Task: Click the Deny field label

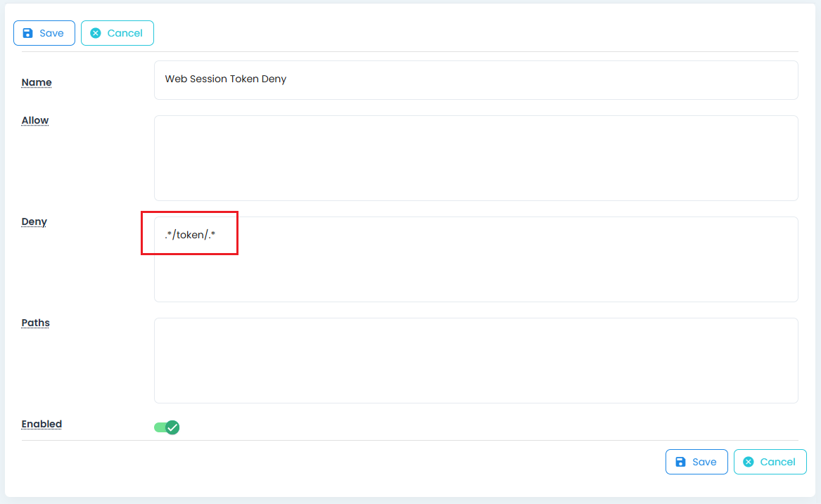Action: (34, 221)
